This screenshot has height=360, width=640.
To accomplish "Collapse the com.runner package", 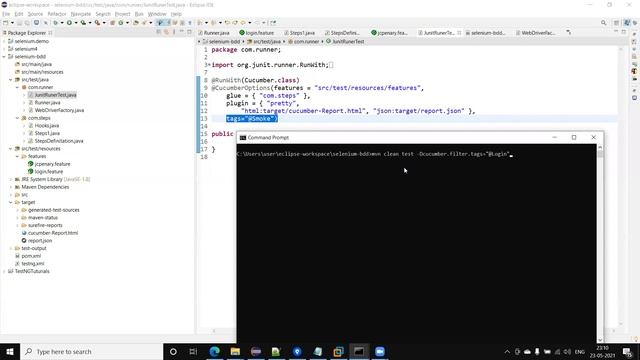I will [x=17, y=87].
